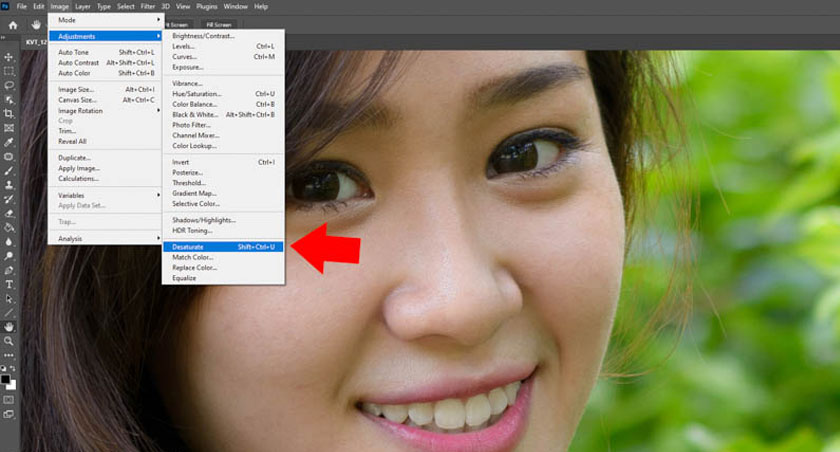840x452 pixels.
Task: Choose Black & White adjustment
Action: coord(223,115)
